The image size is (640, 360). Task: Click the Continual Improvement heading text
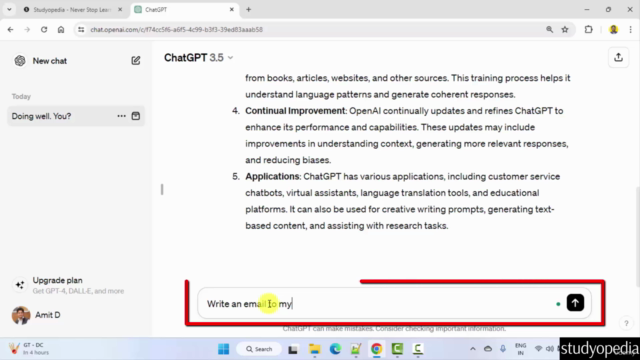[295, 111]
